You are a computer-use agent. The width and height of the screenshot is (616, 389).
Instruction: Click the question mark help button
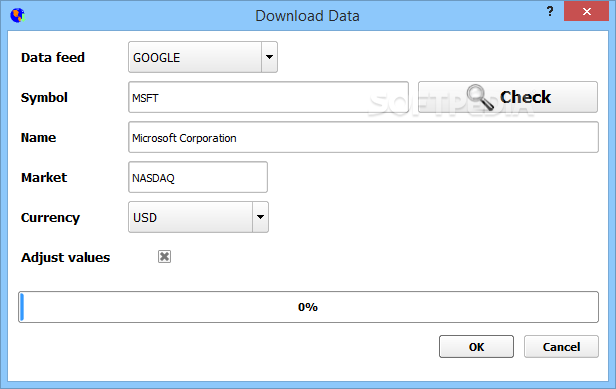click(550, 11)
